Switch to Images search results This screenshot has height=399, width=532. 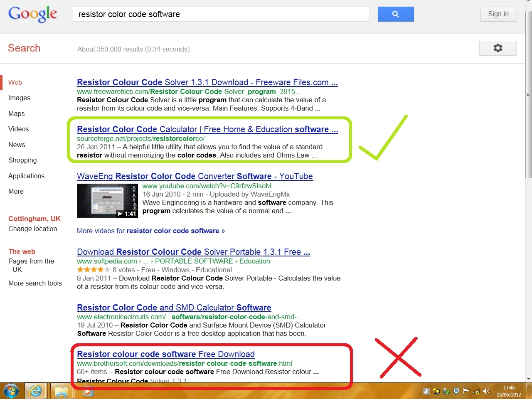(19, 98)
